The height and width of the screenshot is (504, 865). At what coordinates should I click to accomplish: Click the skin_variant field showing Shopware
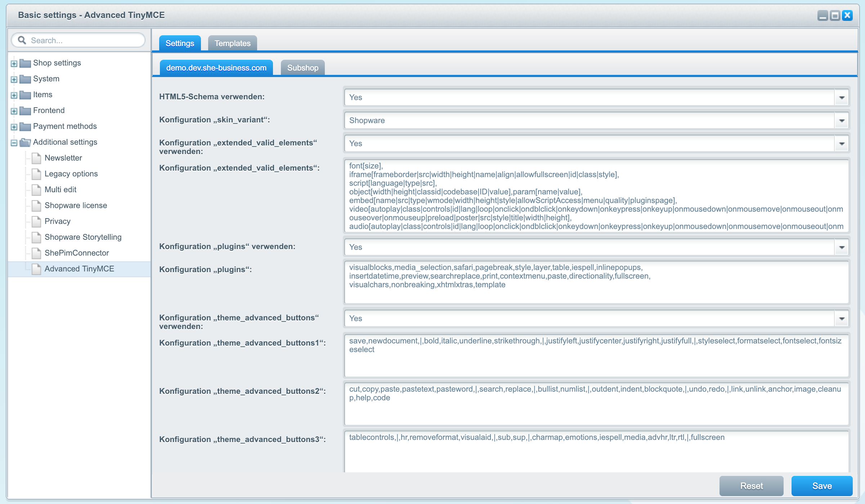pyautogui.click(x=590, y=121)
